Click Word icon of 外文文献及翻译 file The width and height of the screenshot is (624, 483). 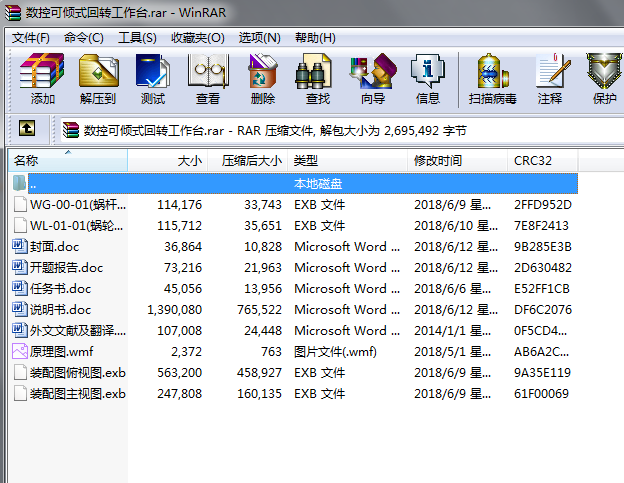tap(20, 330)
